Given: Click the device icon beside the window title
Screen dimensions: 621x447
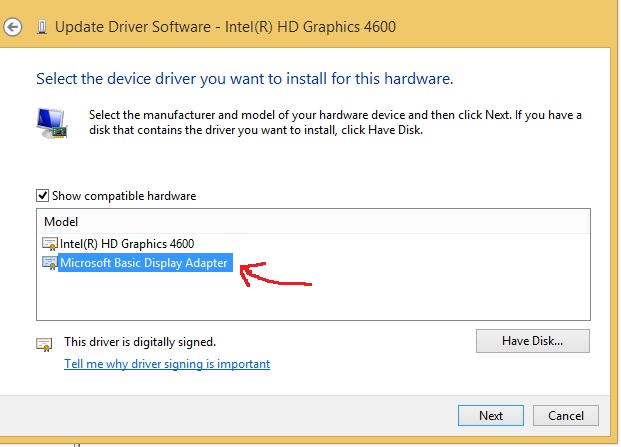Looking at the screenshot, I should click(x=42, y=27).
